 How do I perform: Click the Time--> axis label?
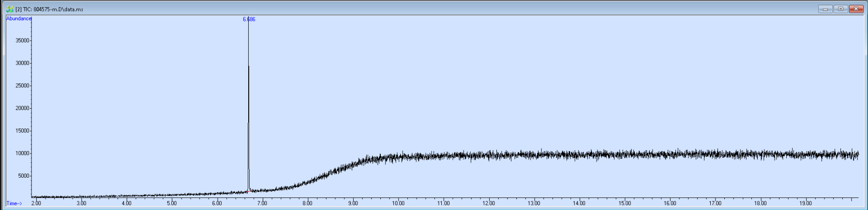[x=15, y=203]
